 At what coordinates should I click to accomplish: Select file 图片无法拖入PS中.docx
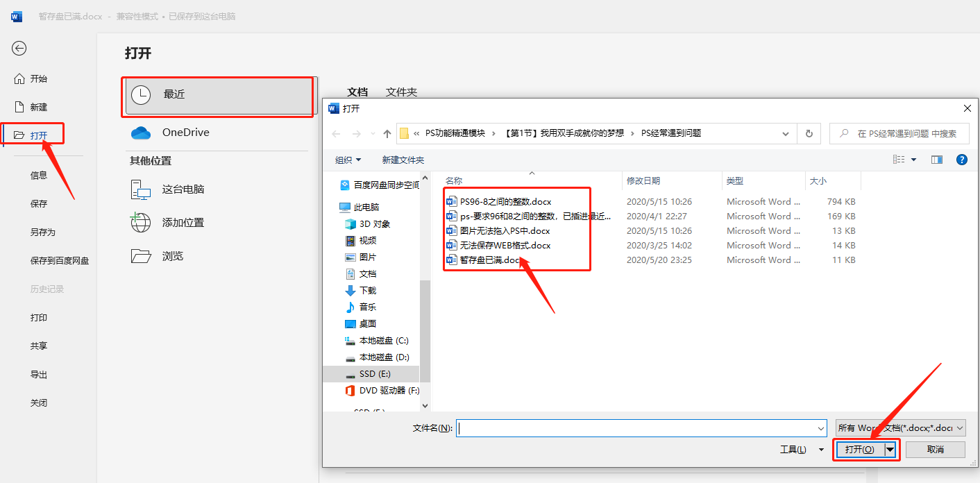[x=498, y=231]
